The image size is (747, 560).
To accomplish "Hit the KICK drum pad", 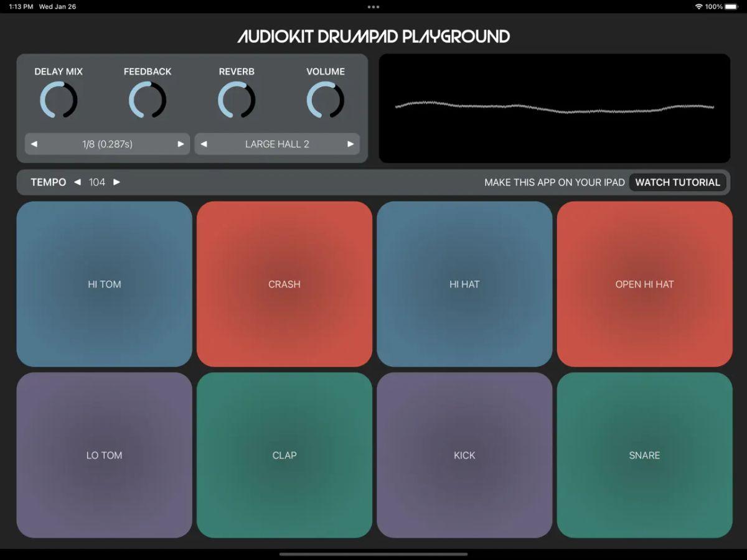I will click(464, 455).
